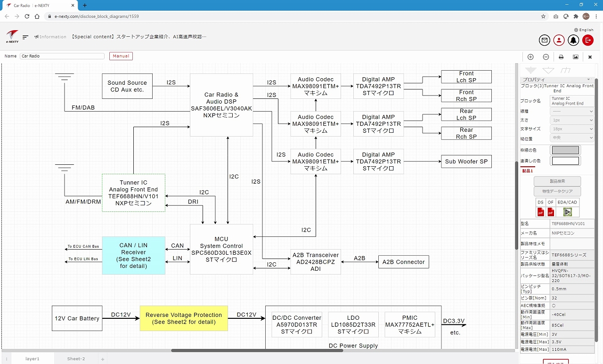This screenshot has height=364, width=603.
Task: Open Chrome three-dot menu
Action: tap(596, 16)
